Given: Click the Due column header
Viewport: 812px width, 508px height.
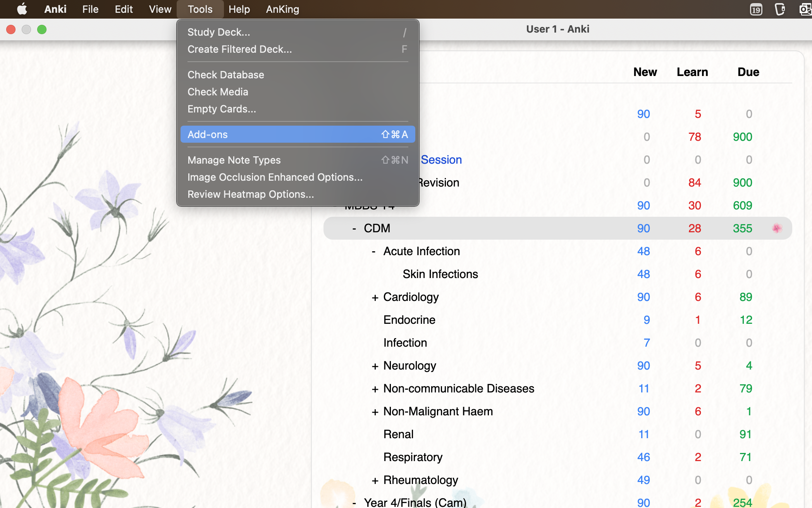Looking at the screenshot, I should point(748,72).
